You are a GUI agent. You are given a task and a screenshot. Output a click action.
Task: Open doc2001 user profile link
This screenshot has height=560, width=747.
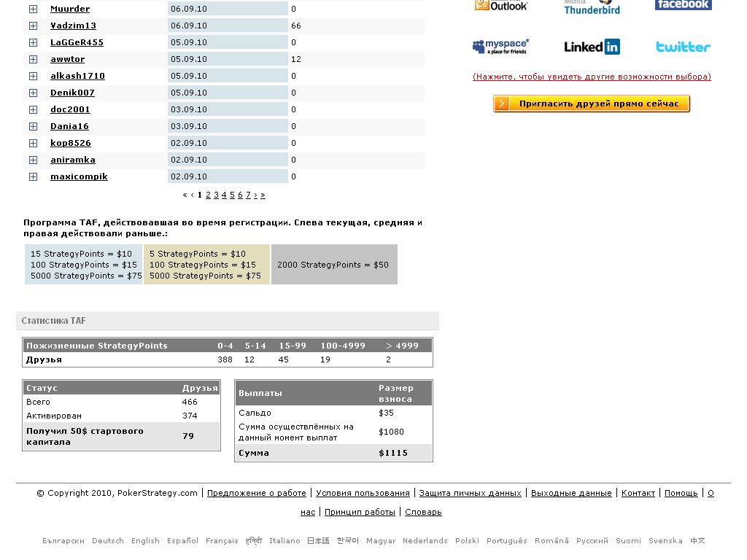pos(70,109)
